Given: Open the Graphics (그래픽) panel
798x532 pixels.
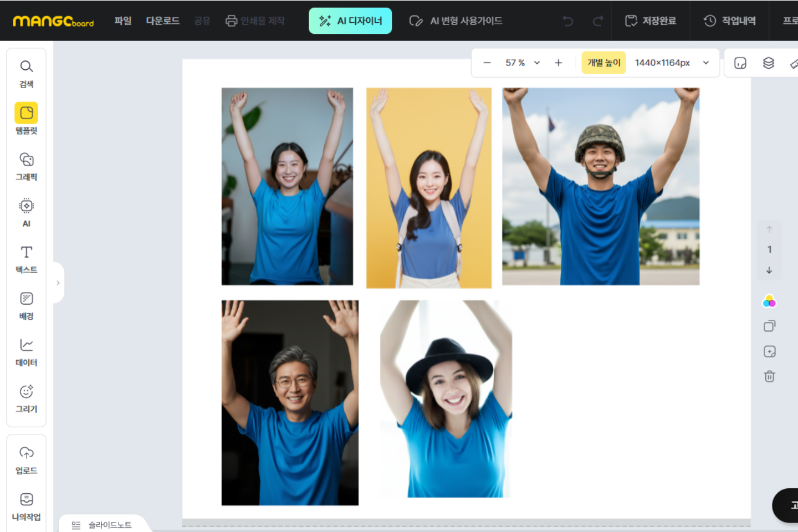Looking at the screenshot, I should tap(26, 166).
